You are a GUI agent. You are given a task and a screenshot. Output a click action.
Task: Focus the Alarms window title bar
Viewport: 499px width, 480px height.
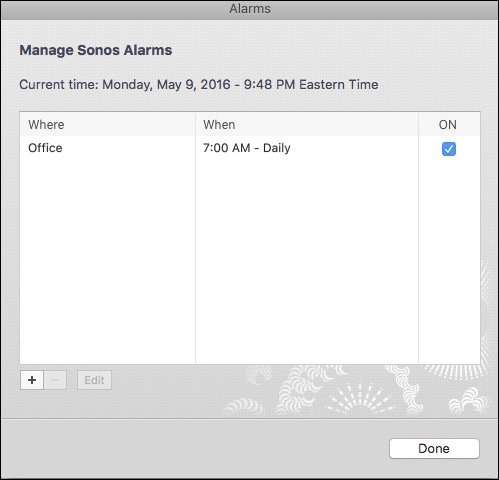click(249, 9)
